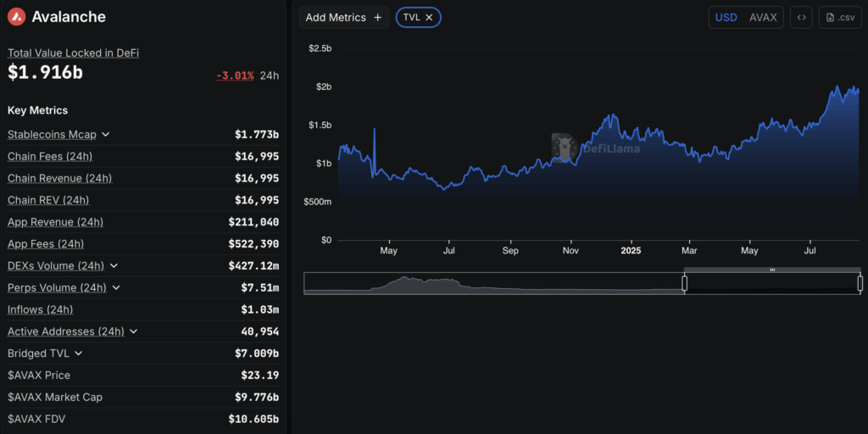Click the $7.009b Bridged TVL value
The image size is (868, 434).
coord(256,353)
